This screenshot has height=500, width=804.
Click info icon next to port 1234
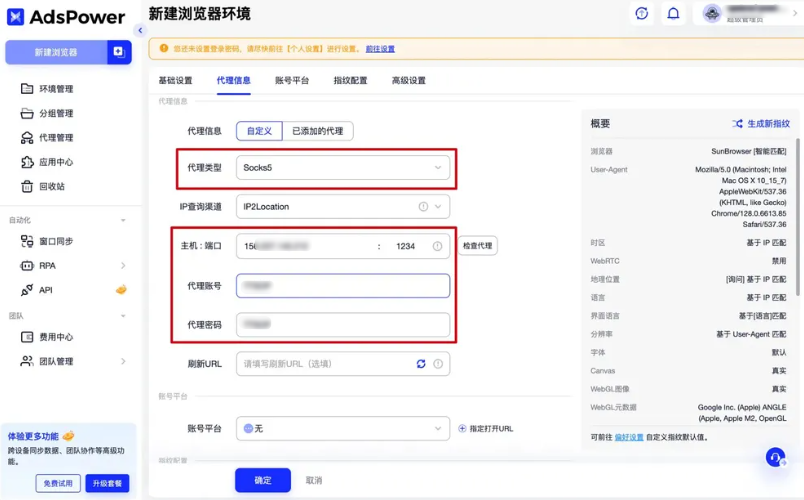[437, 246]
